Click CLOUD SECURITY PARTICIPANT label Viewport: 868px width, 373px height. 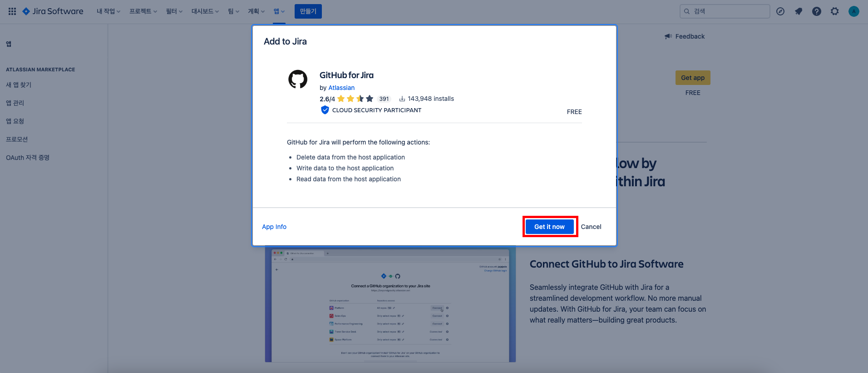377,110
